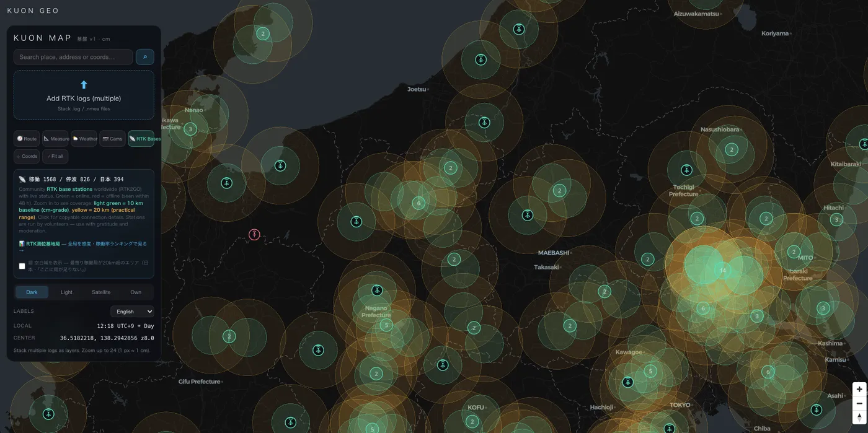Click the local time 12:18 UTC+9 text
Screen dimensions: 868x433
point(125,326)
